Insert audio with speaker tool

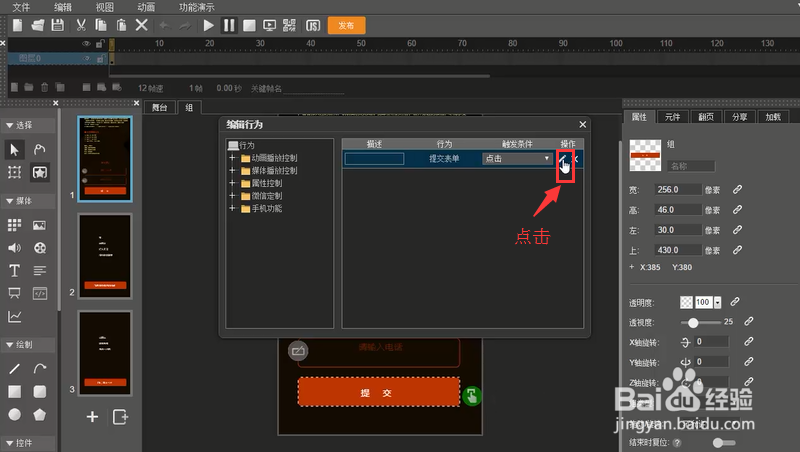pyautogui.click(x=14, y=248)
